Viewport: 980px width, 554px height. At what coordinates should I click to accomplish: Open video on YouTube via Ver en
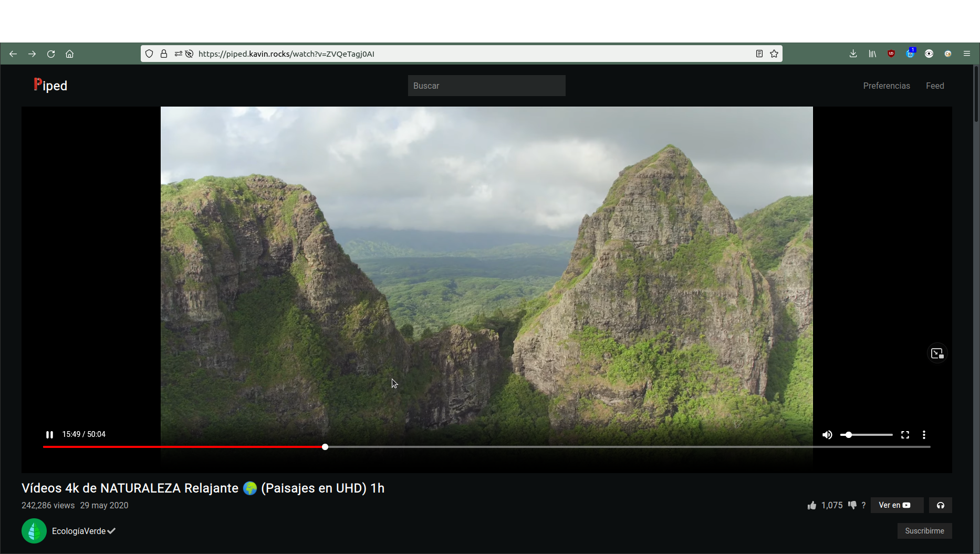pyautogui.click(x=897, y=505)
